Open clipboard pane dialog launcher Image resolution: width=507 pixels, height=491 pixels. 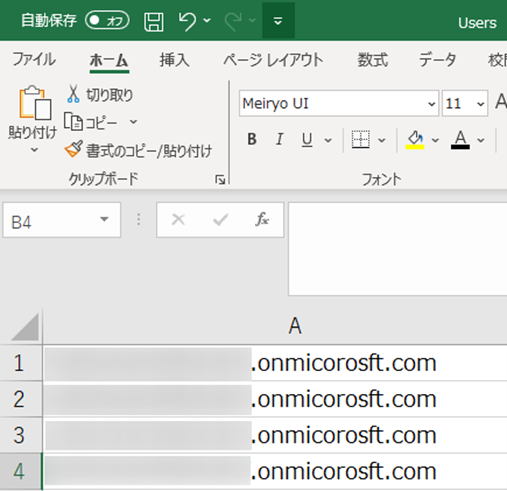(220, 180)
